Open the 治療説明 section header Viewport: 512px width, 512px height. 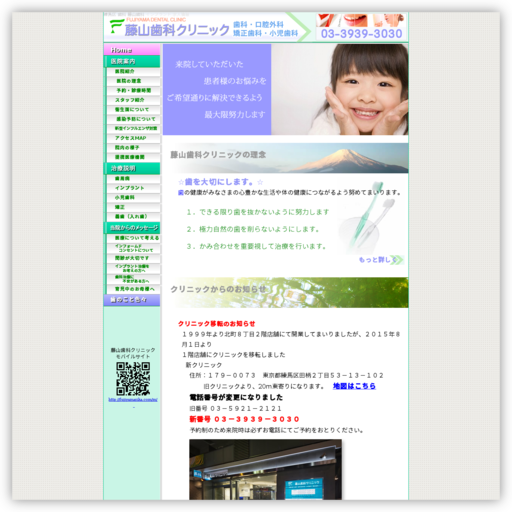click(132, 168)
